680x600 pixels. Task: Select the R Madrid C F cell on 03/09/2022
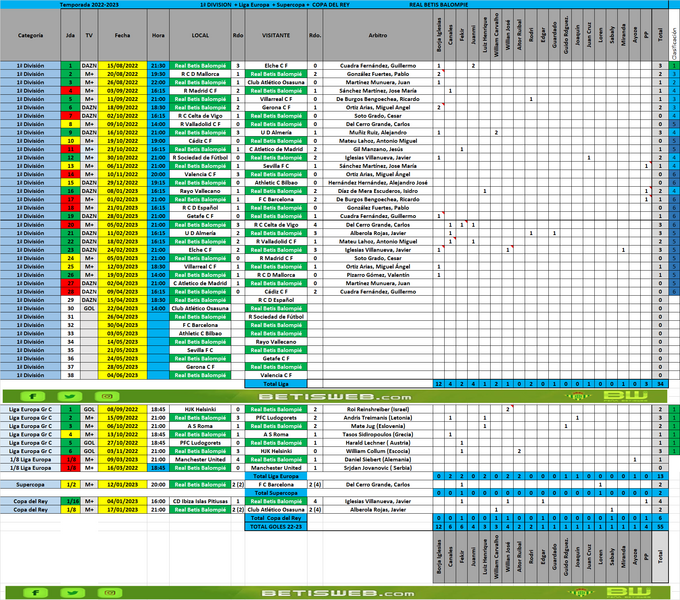200,91
